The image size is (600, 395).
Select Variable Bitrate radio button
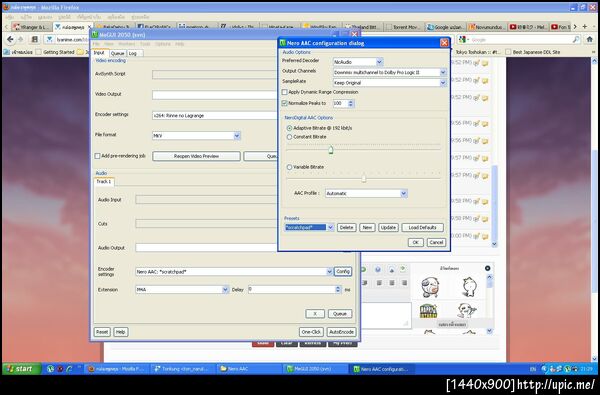coord(289,167)
